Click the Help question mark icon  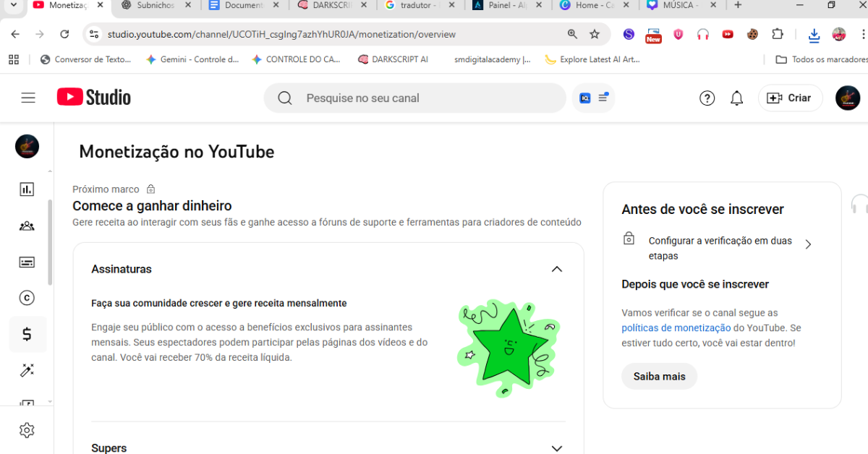tap(707, 98)
